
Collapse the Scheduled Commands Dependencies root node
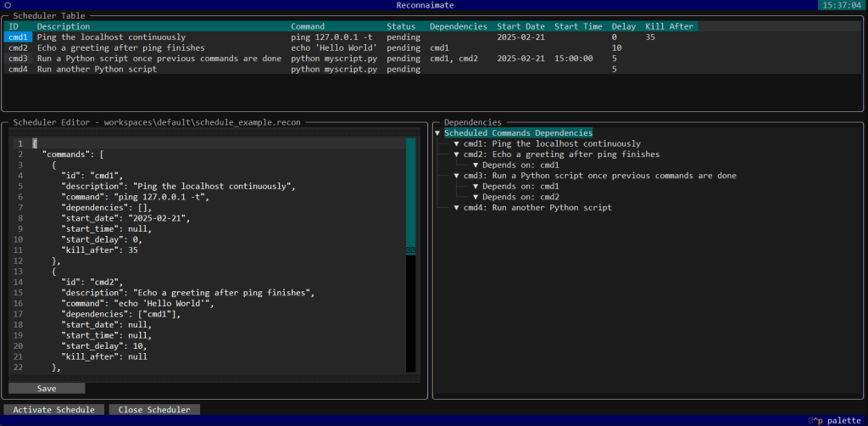pos(437,133)
